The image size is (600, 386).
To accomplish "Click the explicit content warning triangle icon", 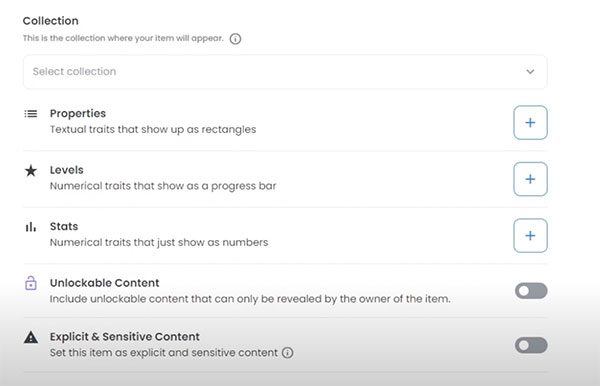I will tap(31, 337).
